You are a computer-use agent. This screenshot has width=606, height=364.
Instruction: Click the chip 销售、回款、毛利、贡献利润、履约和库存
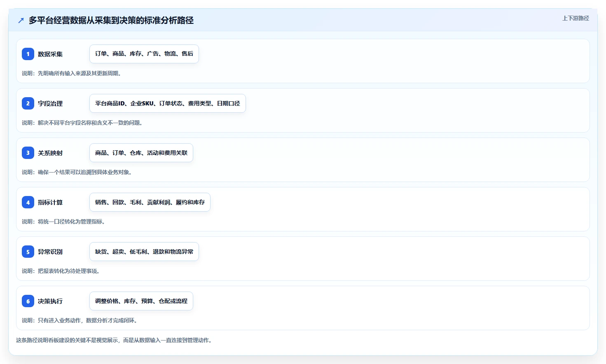pos(150,202)
